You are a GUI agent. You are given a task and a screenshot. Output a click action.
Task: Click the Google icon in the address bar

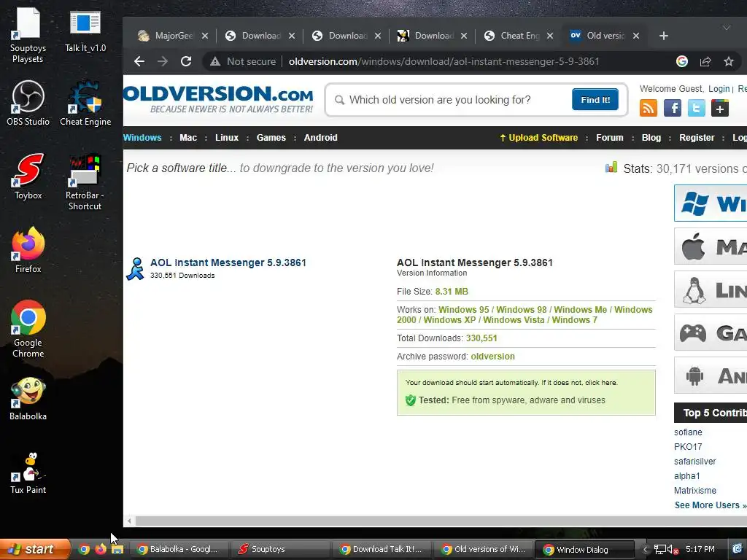tap(682, 61)
